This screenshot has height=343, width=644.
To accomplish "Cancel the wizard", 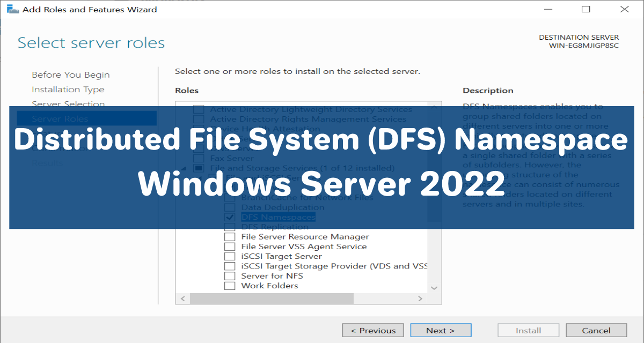I will (x=596, y=331).
